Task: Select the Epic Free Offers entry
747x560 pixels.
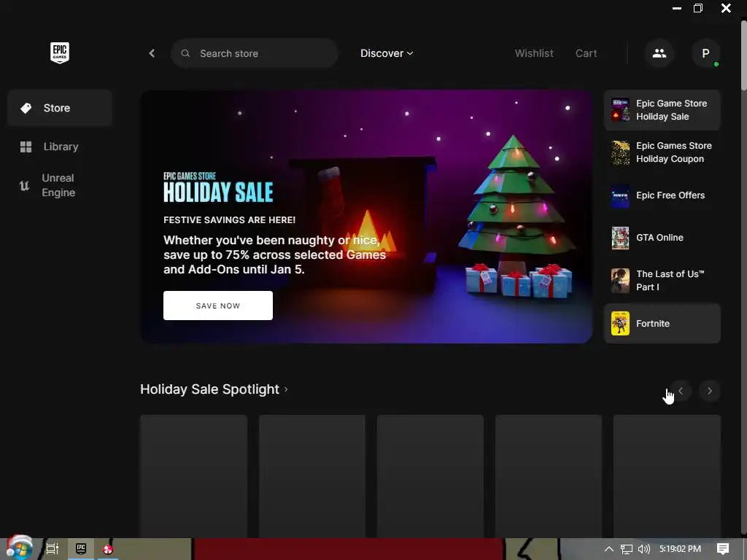Action: (x=662, y=195)
